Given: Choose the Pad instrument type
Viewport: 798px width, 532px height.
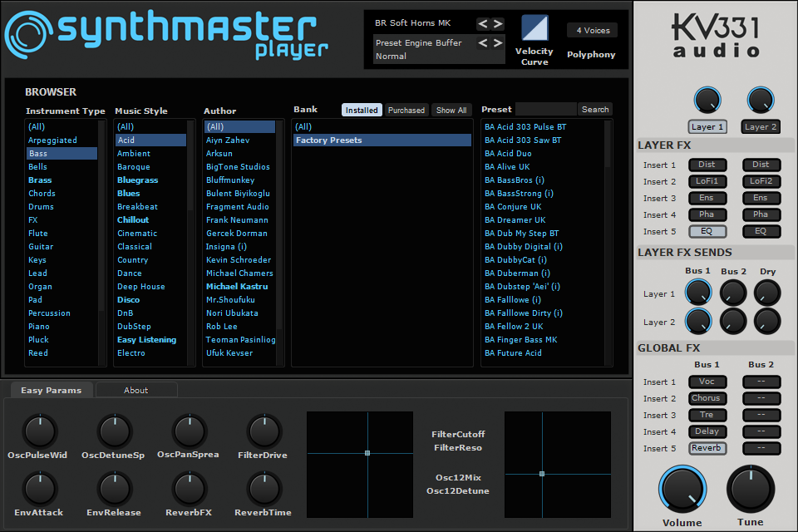Looking at the screenshot, I should click(62, 300).
